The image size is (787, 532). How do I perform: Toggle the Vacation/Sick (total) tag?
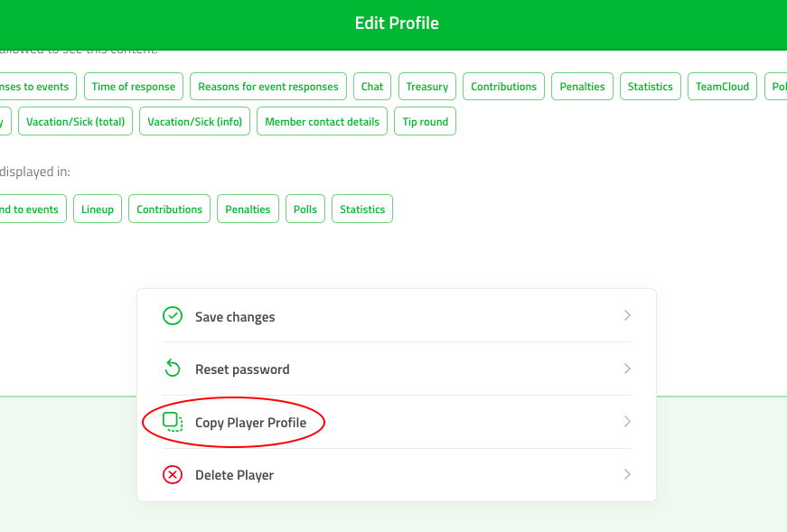pyautogui.click(x=75, y=121)
